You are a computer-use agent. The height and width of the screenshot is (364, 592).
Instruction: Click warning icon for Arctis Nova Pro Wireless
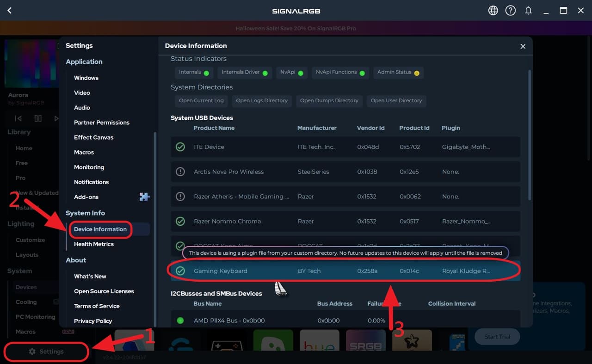point(180,172)
